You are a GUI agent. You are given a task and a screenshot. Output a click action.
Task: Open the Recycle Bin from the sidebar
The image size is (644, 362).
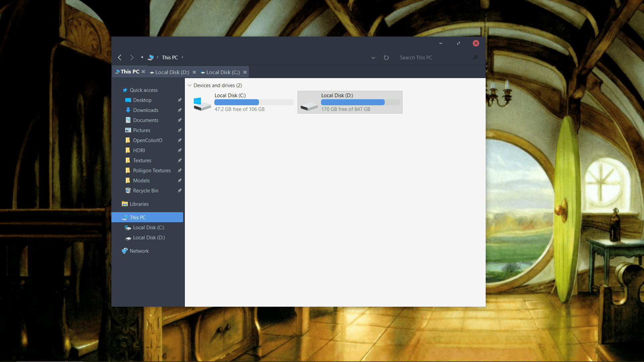[145, 190]
